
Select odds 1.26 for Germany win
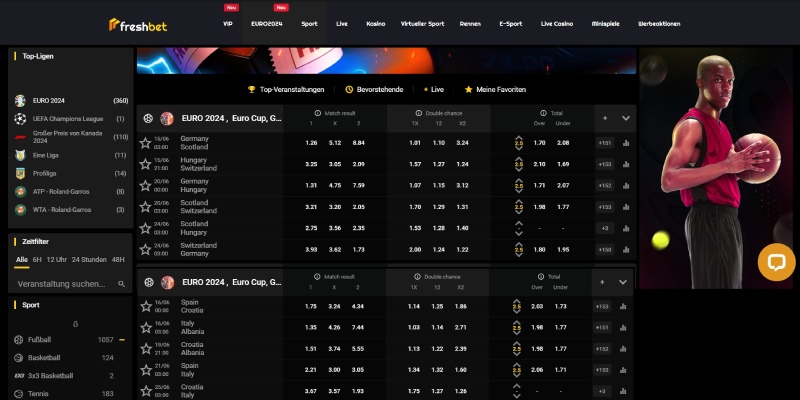coord(311,143)
